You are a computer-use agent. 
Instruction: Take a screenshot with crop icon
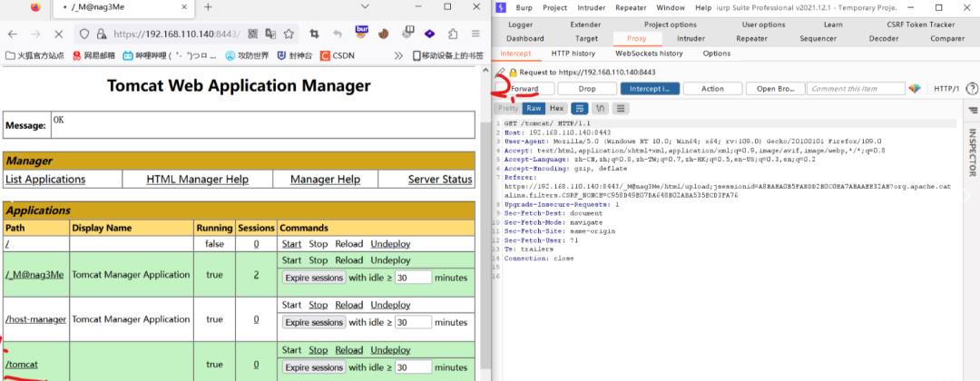(x=315, y=34)
